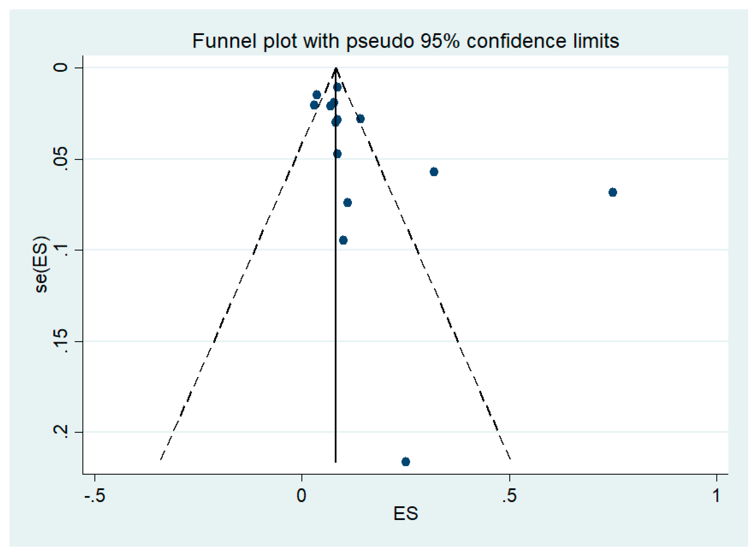756x556 pixels.
Task: Click the data point on the vertical line above .05
Action: (x=337, y=154)
